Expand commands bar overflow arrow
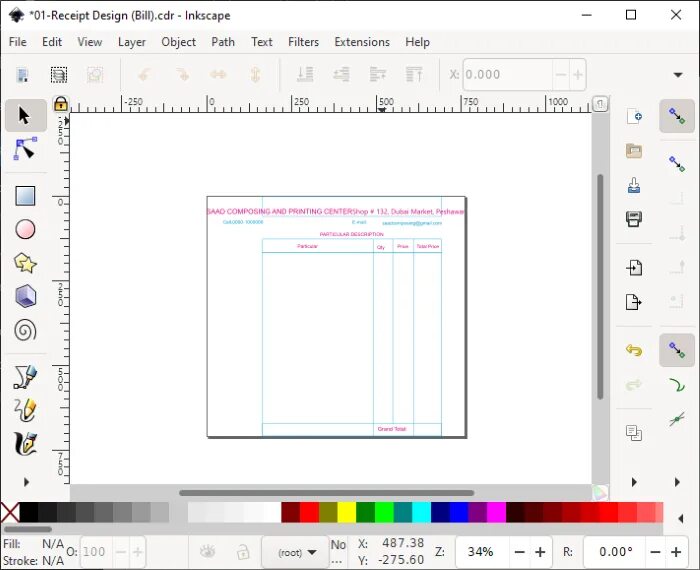The image size is (700, 570). 634,482
